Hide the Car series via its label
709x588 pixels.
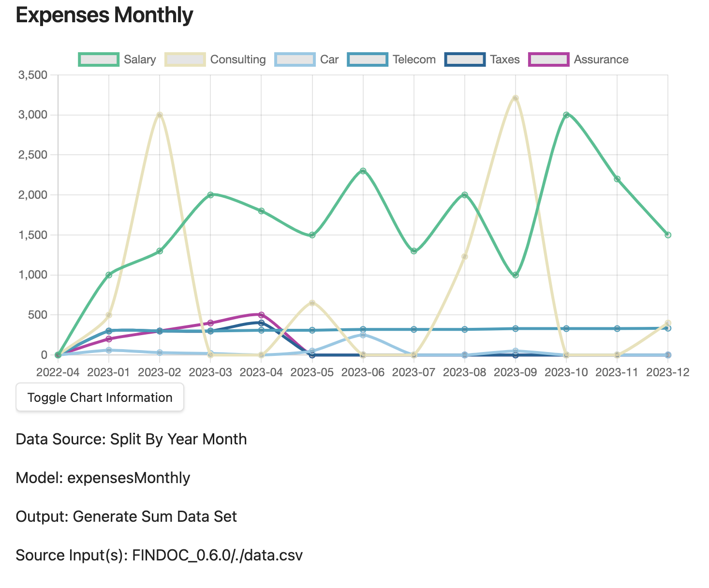pyautogui.click(x=329, y=59)
